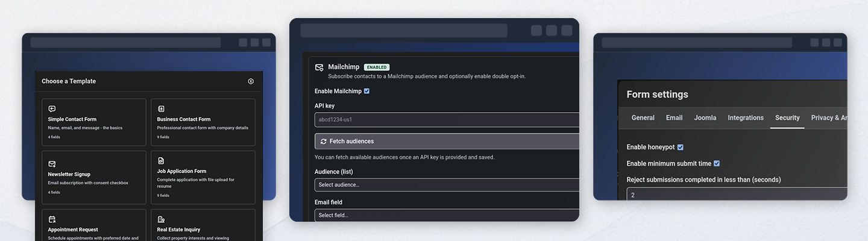The width and height of the screenshot is (868, 241).
Task: Click the 'Reject submissions completed in less than' label
Action: [703, 180]
